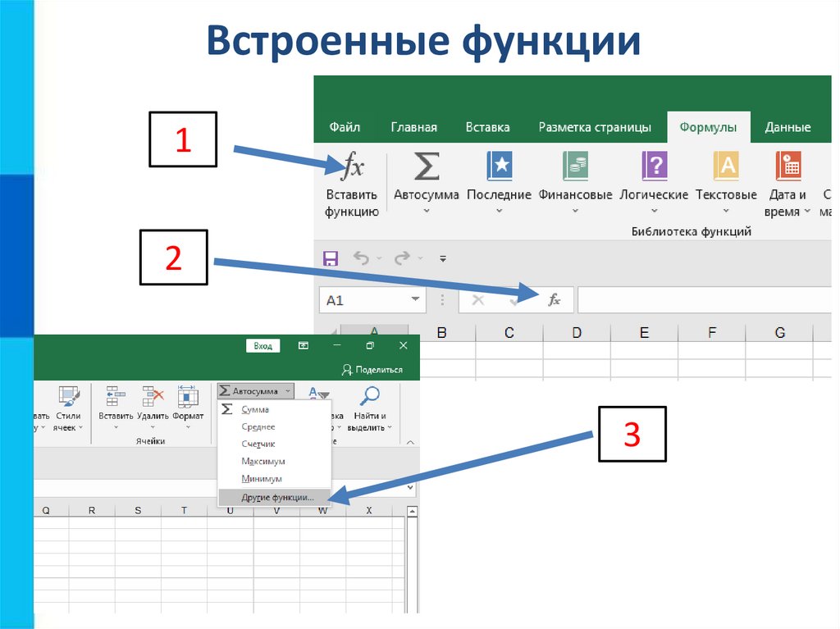Open the Логические functions book icon

click(x=654, y=166)
